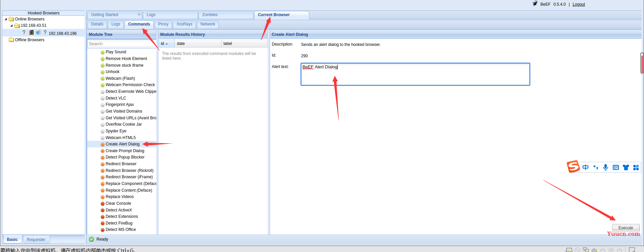Click the Windows OS icon for 192.168.43.196
The width and height of the screenshot is (644, 252).
coord(31,33)
